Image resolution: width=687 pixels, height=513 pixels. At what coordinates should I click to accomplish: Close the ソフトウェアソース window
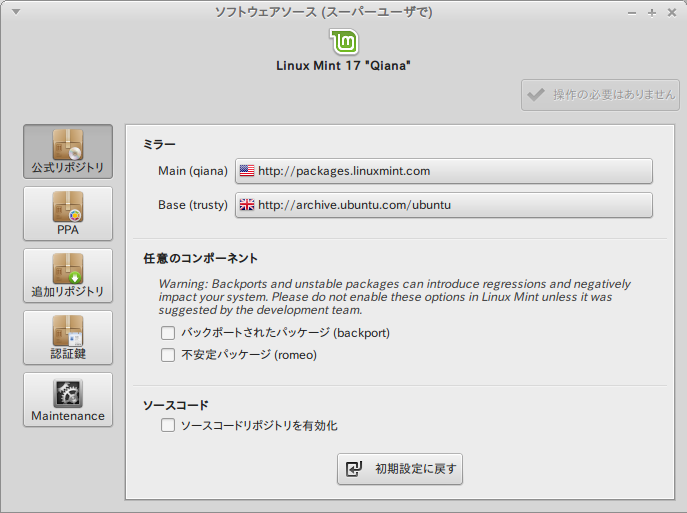point(672,13)
